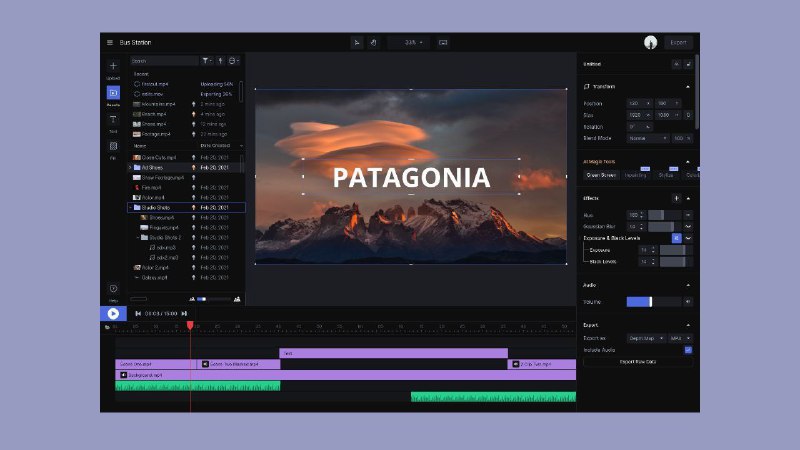
Task: Select Beach.mp4 in recent list
Action: tap(154, 114)
